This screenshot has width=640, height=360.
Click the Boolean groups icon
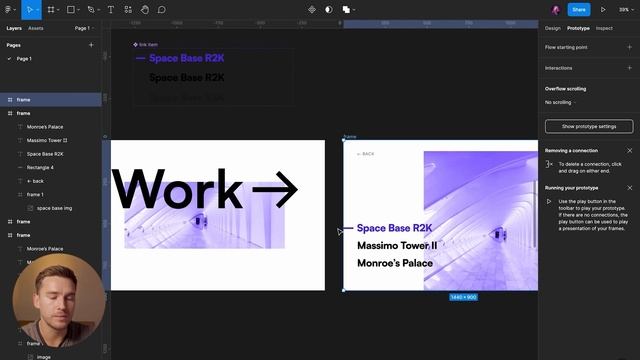346,9
